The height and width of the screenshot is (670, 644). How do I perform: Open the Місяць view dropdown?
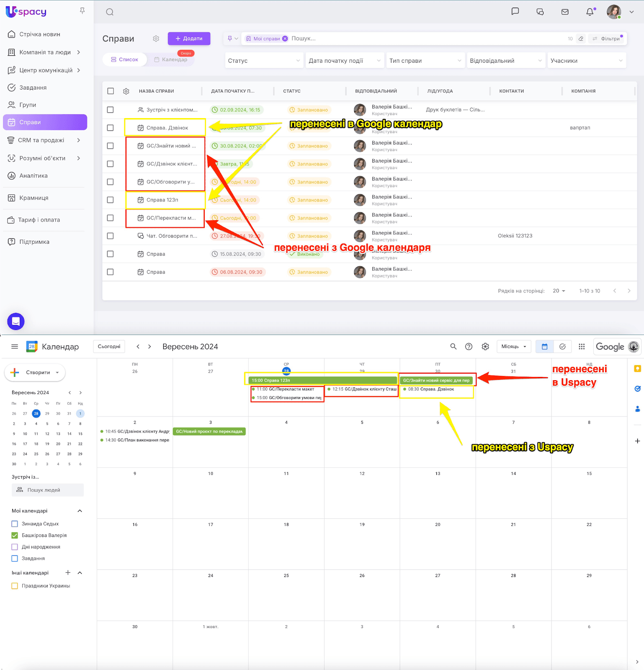(x=514, y=347)
